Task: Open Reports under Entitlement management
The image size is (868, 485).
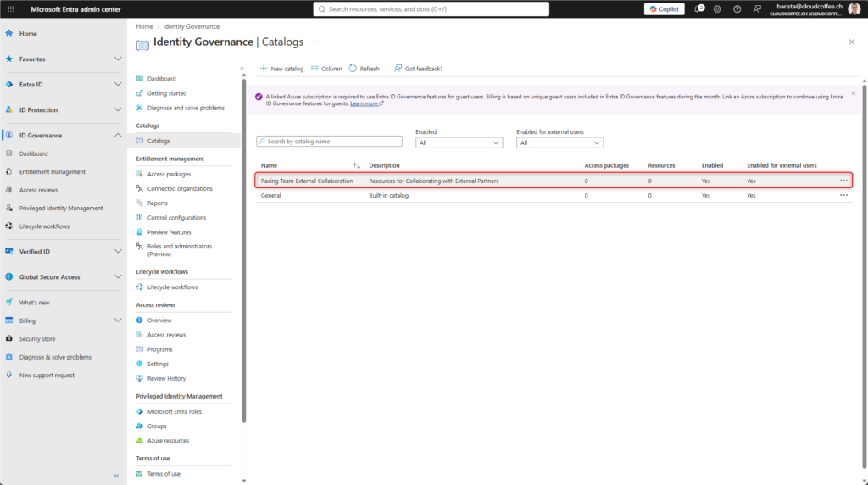Action: (157, 203)
